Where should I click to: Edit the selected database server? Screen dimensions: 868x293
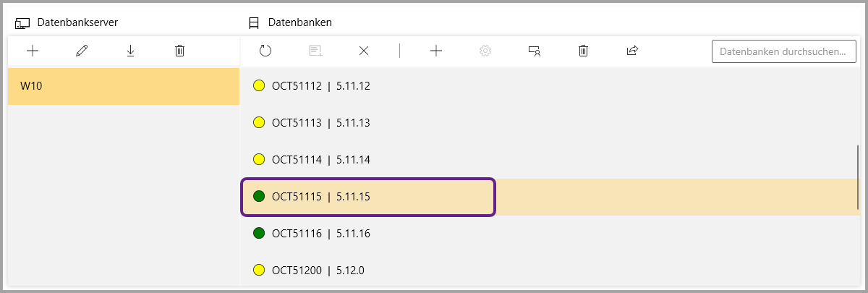(82, 51)
